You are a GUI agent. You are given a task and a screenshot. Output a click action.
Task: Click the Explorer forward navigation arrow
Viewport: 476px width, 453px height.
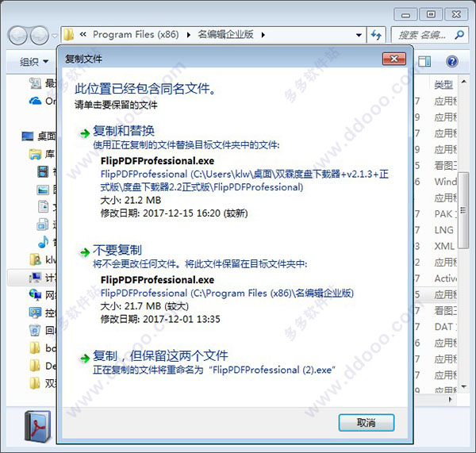[39, 35]
